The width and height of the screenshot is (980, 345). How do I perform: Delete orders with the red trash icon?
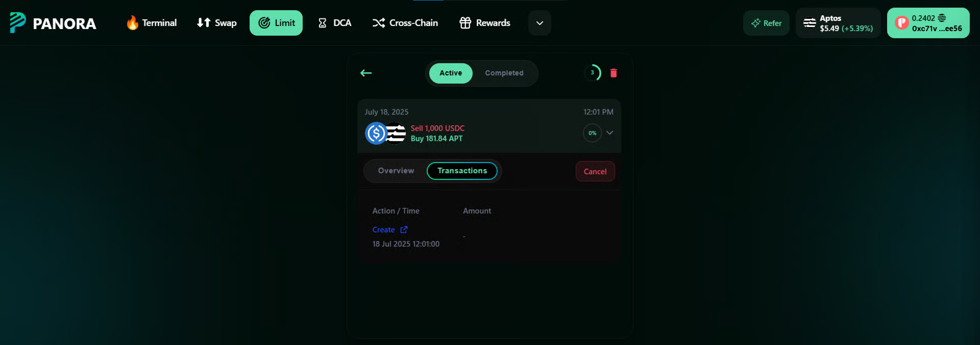click(613, 73)
